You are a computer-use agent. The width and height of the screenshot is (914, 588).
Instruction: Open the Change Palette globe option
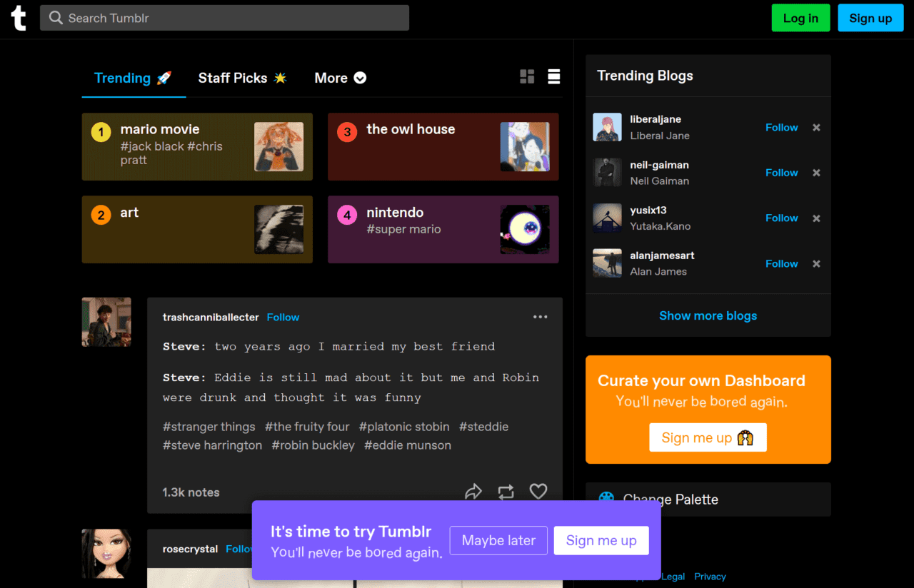[606, 498]
